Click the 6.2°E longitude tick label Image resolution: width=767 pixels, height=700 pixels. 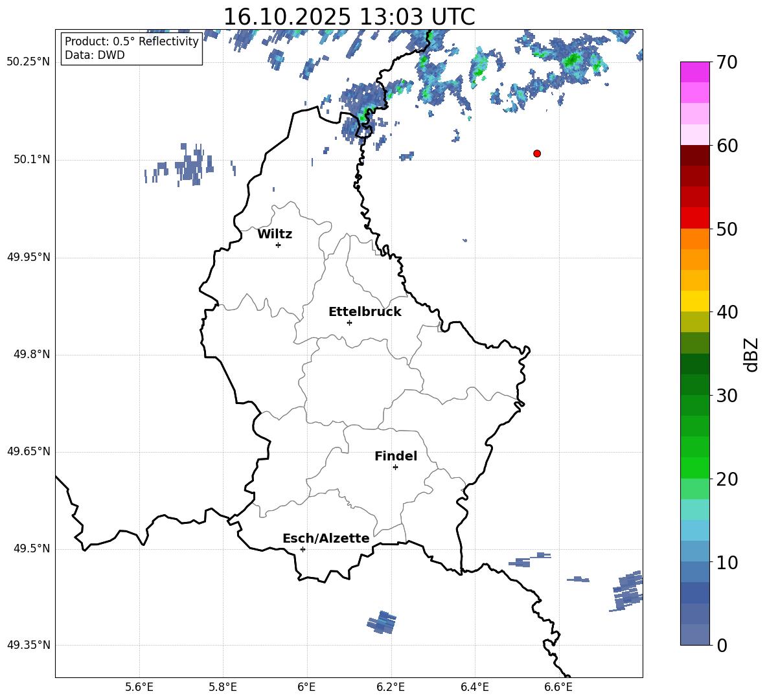click(391, 687)
